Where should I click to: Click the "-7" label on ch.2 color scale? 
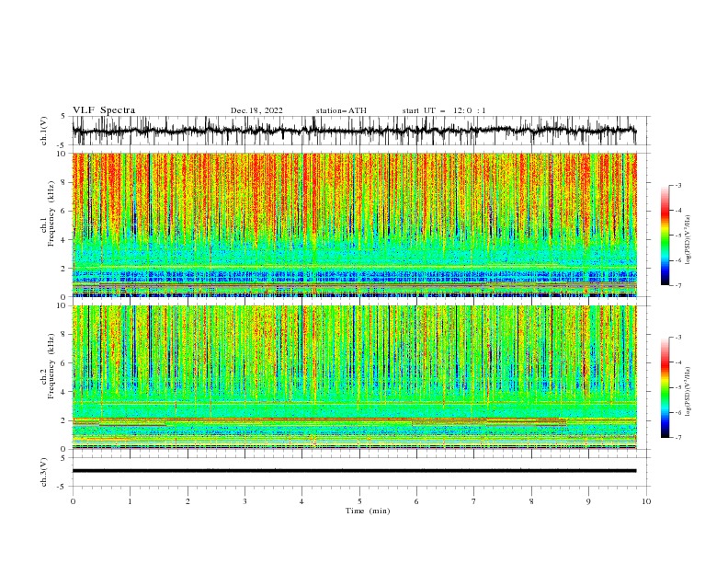(677, 437)
